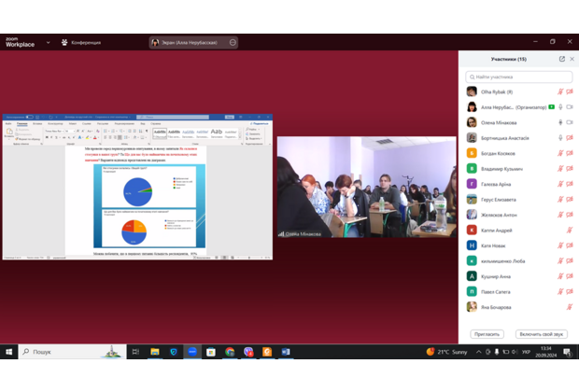The image size is (579, 392).
Task: Click the microphone icon for Олена Мінакова
Action: coord(560,122)
